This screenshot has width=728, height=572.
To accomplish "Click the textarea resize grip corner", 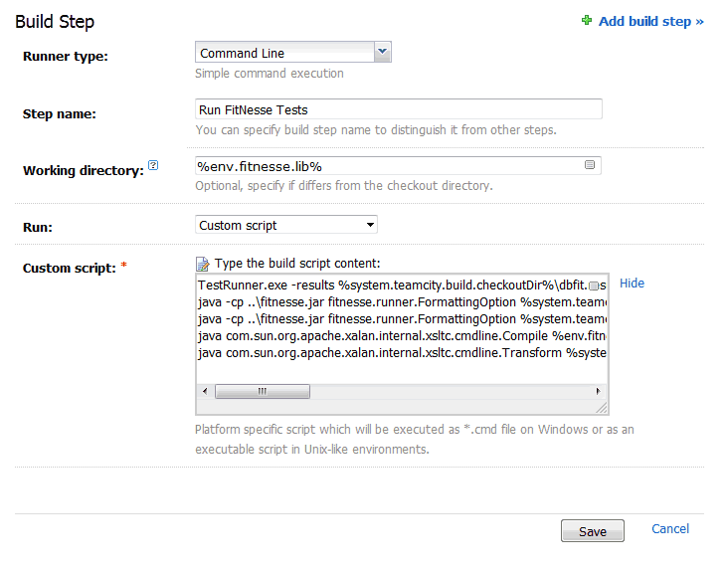I will click(601, 407).
